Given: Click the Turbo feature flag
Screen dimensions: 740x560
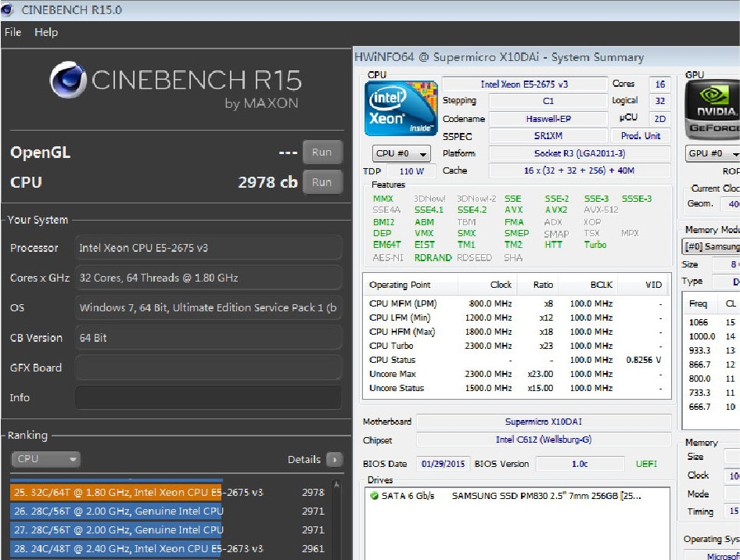Looking at the screenshot, I should tap(595, 245).
